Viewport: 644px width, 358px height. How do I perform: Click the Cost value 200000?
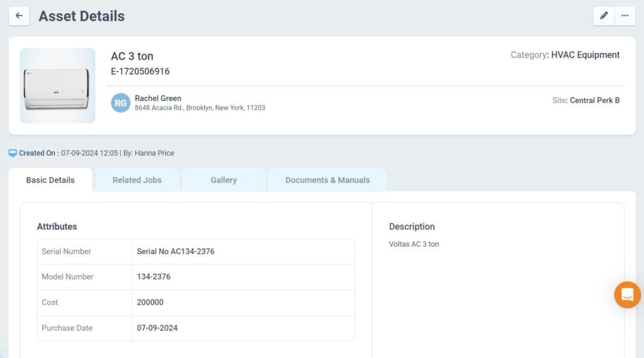[x=150, y=302]
